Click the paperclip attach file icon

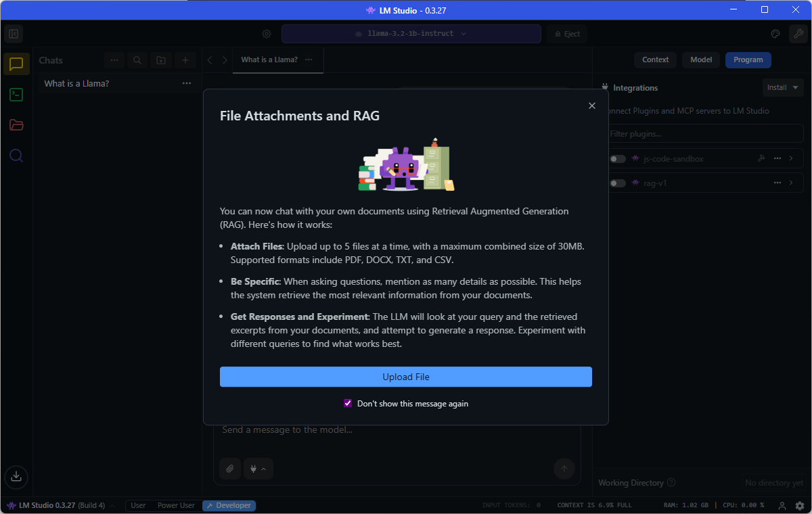pos(230,469)
